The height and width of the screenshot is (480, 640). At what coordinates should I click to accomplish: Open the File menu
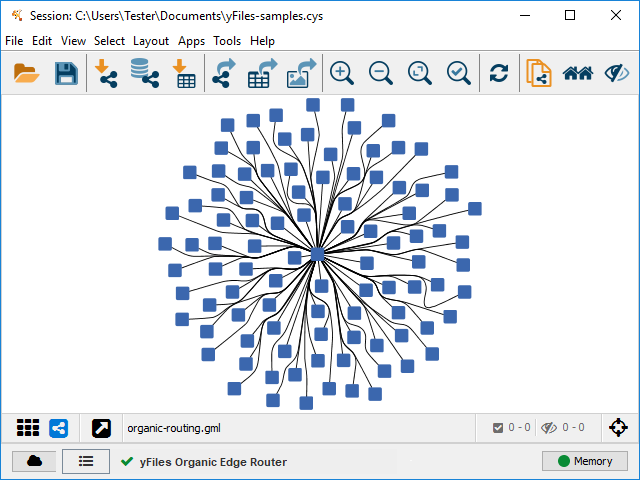click(14, 41)
